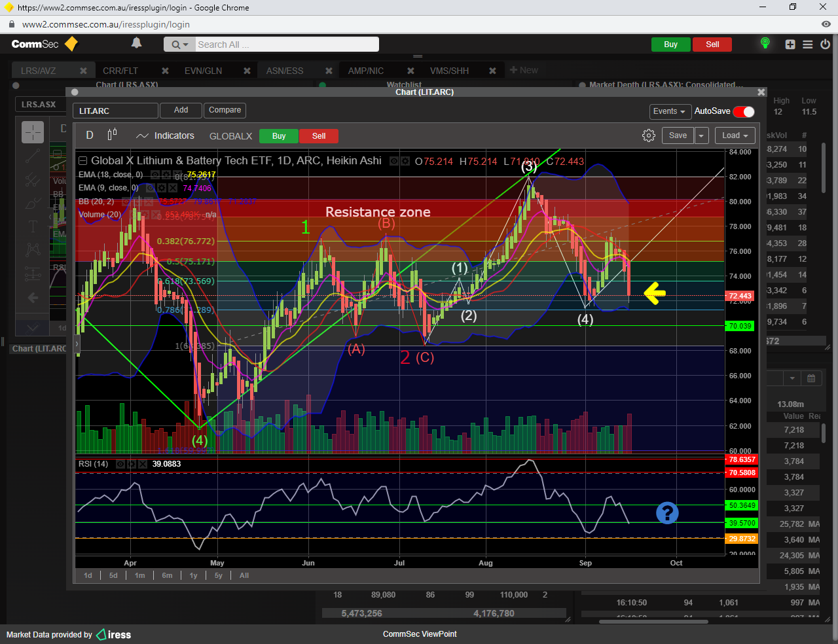
Task: Open the hamburger main menu icon
Action: [x=808, y=45]
